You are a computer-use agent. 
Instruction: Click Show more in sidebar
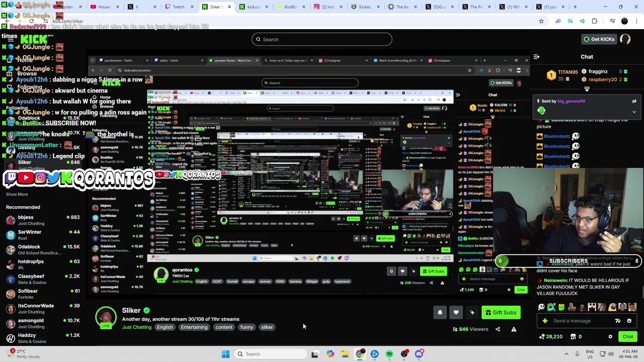coord(17,194)
